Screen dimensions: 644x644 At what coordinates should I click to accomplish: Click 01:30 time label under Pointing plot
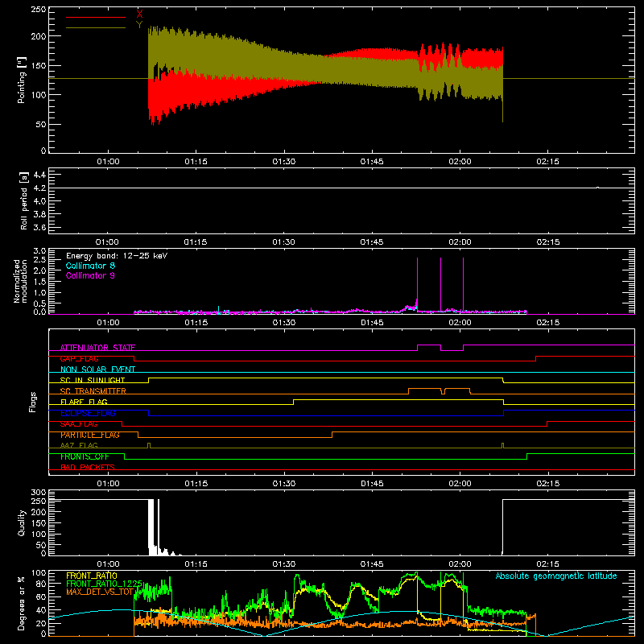pyautogui.click(x=284, y=162)
